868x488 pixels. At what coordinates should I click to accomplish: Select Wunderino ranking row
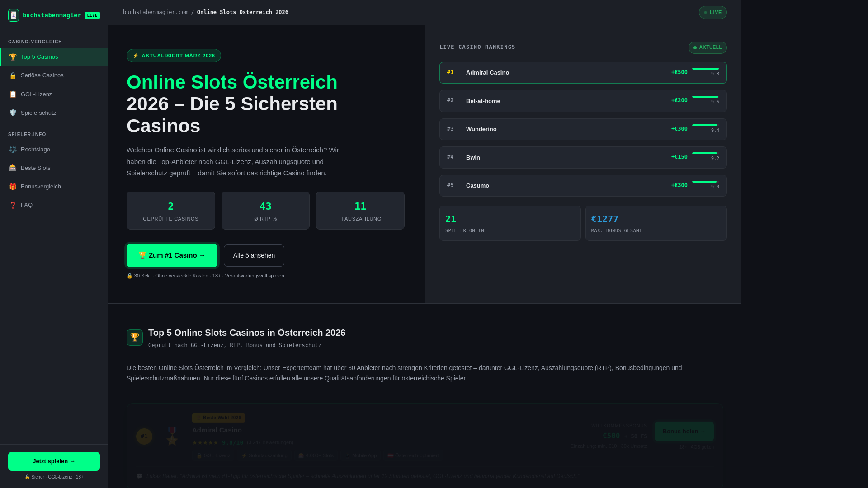click(583, 129)
